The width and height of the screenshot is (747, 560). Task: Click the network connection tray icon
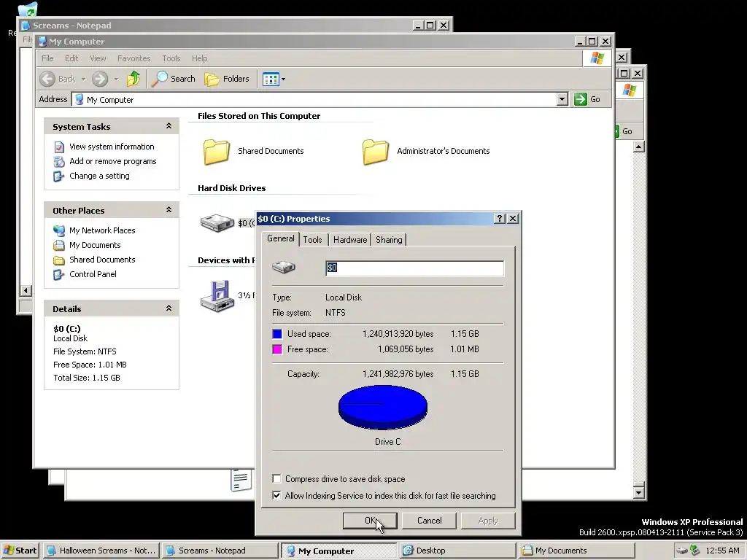pos(694,551)
